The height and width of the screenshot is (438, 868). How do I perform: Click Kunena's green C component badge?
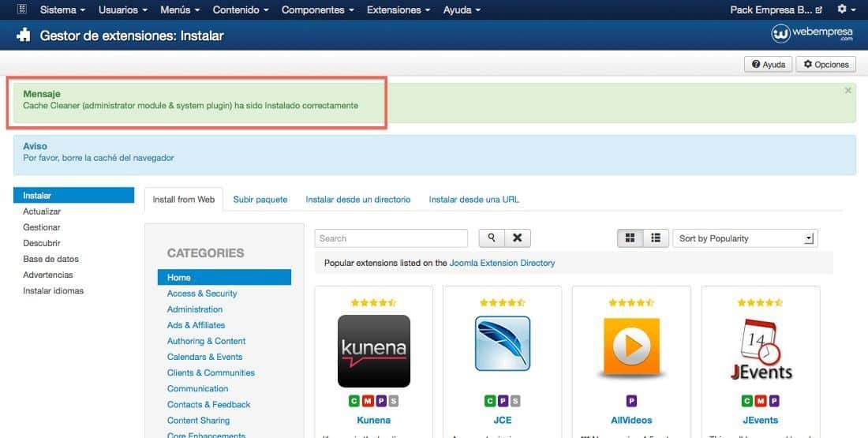(354, 401)
